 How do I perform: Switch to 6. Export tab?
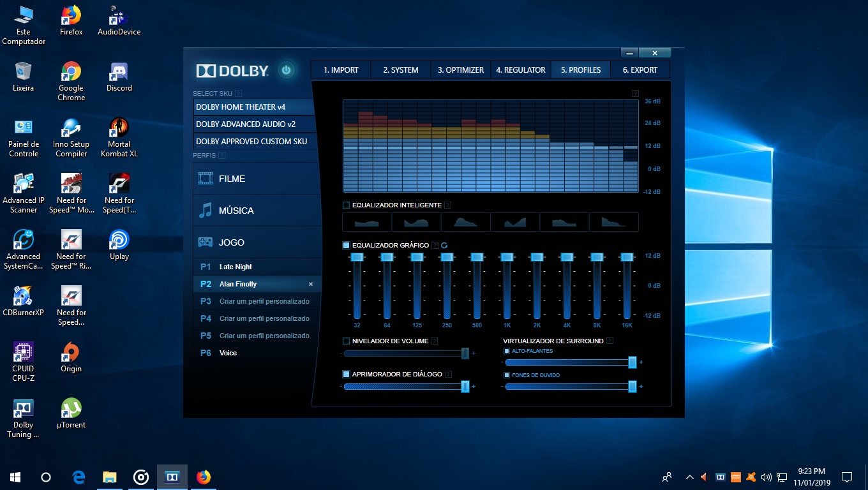640,70
